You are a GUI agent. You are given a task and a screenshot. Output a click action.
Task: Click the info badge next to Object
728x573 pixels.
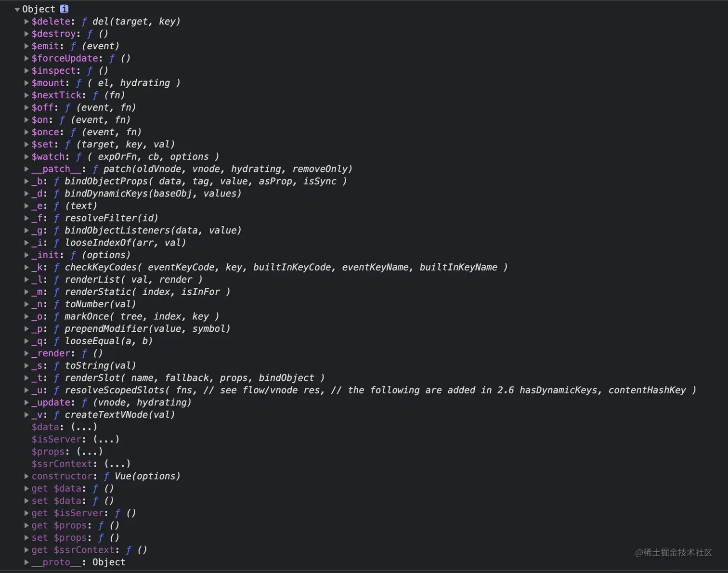pyautogui.click(x=63, y=9)
